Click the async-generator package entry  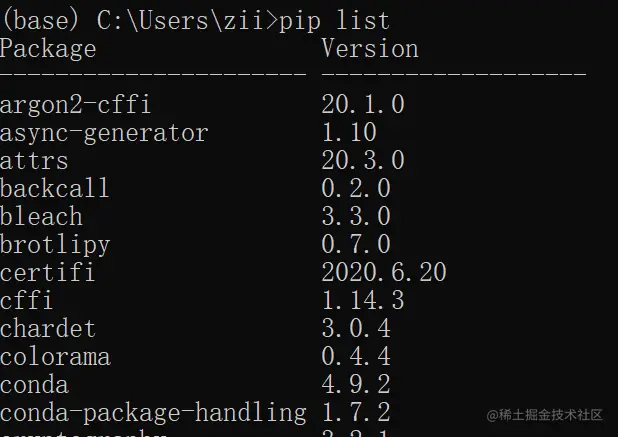[x=104, y=133]
